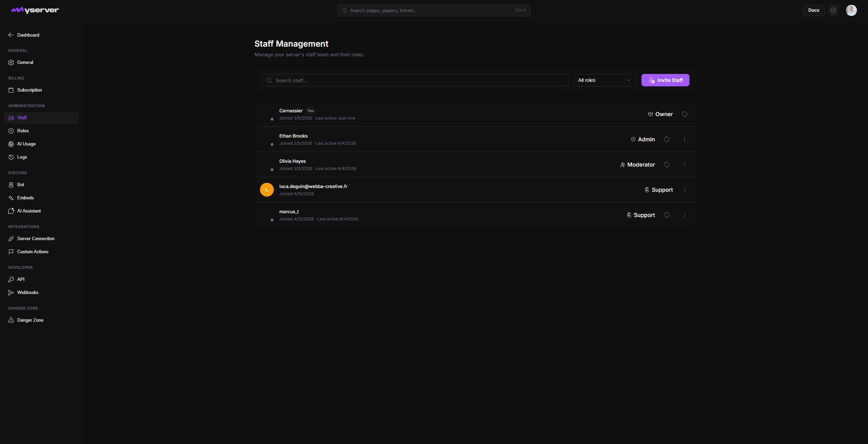Open Roles in the sidebar
868x444 pixels.
[41, 131]
